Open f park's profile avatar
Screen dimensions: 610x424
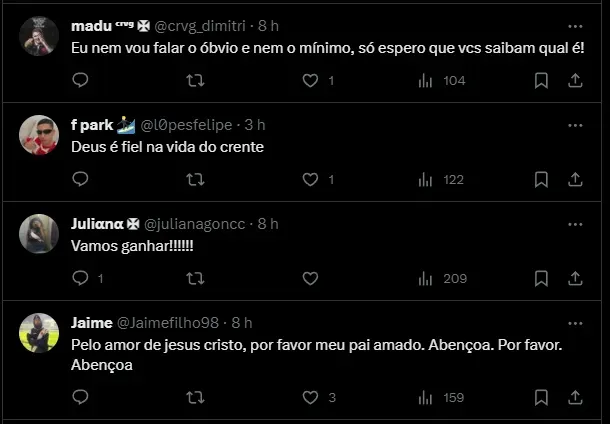(x=39, y=134)
